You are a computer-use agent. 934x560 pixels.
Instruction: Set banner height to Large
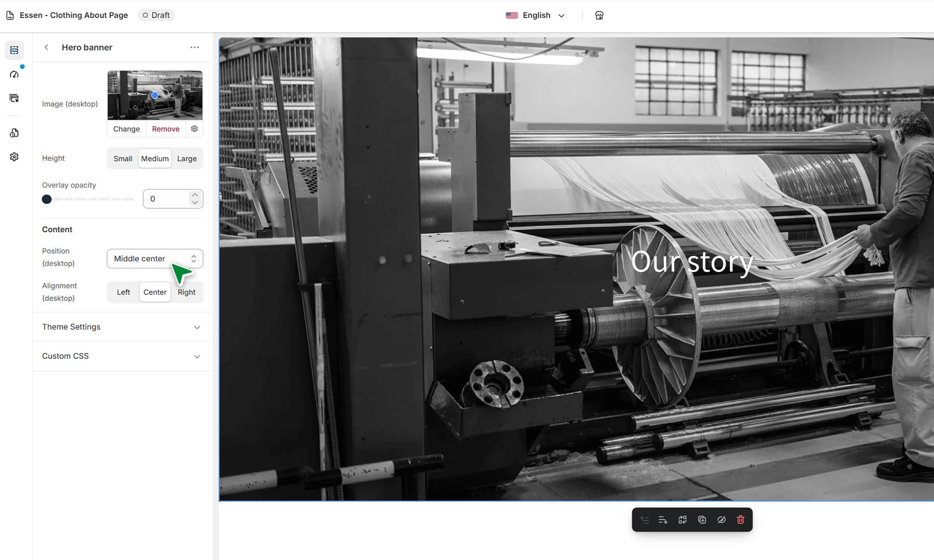187,159
